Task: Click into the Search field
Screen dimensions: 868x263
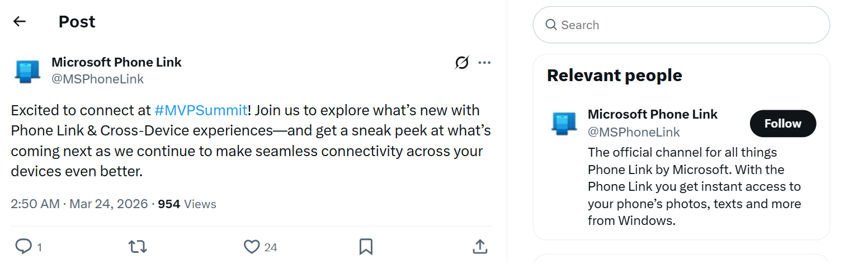Action: (x=681, y=25)
